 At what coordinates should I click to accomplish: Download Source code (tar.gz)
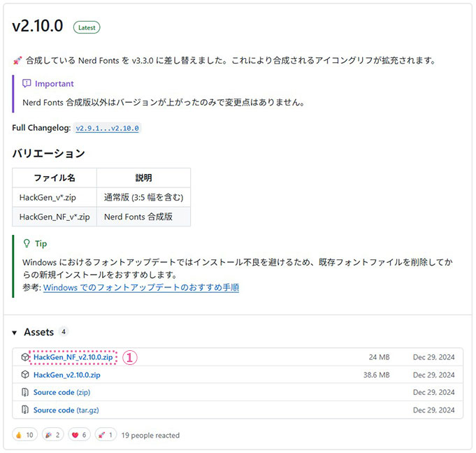click(66, 410)
